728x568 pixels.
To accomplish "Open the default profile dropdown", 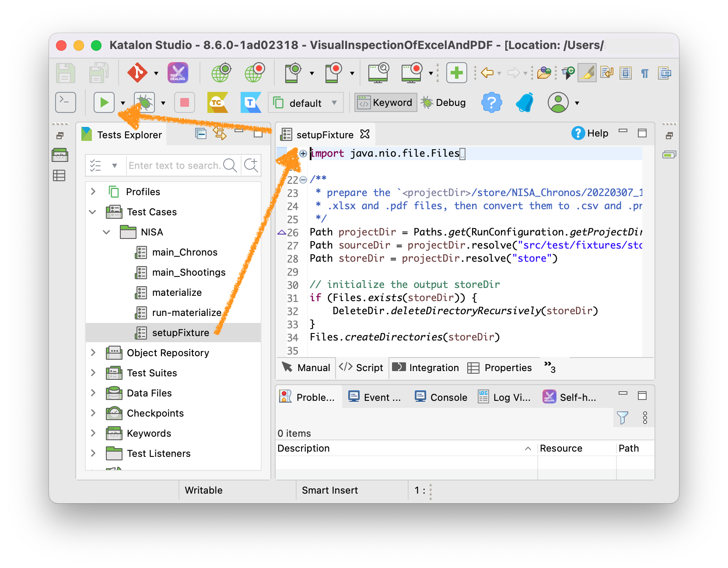I will pyautogui.click(x=305, y=103).
